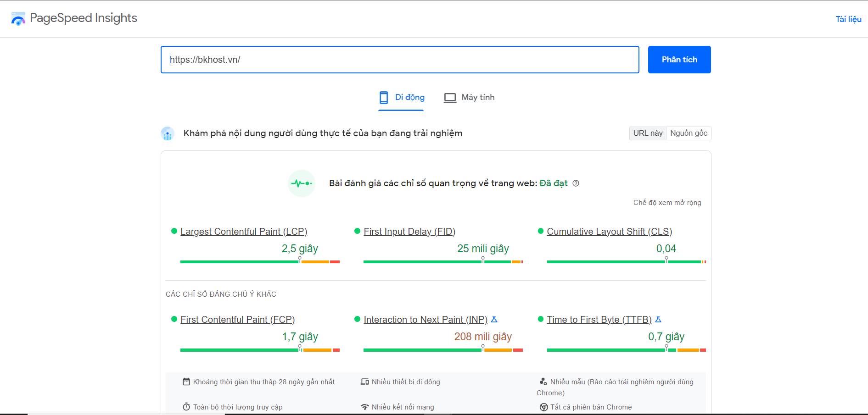
Task: Click the 208 mili giây INP value
Action: 483,337
